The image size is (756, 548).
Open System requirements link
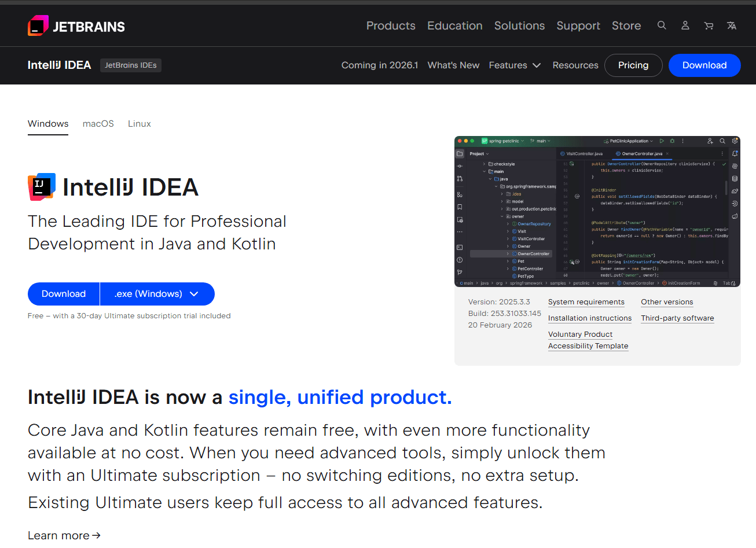[586, 302]
